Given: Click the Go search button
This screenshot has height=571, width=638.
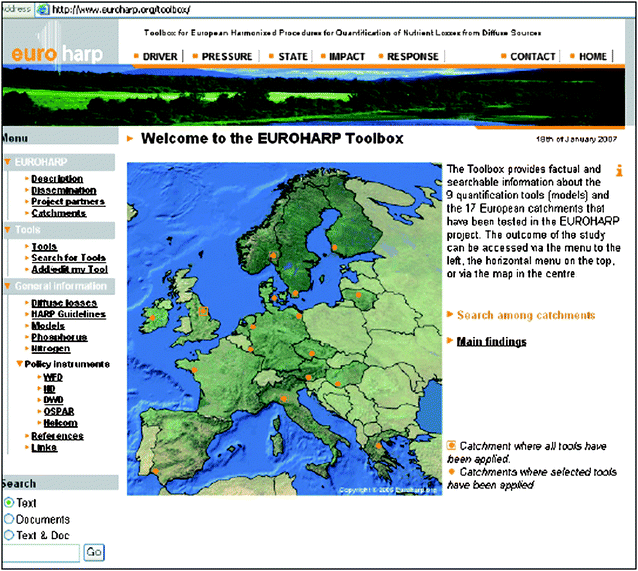Looking at the screenshot, I should pos(94,552).
